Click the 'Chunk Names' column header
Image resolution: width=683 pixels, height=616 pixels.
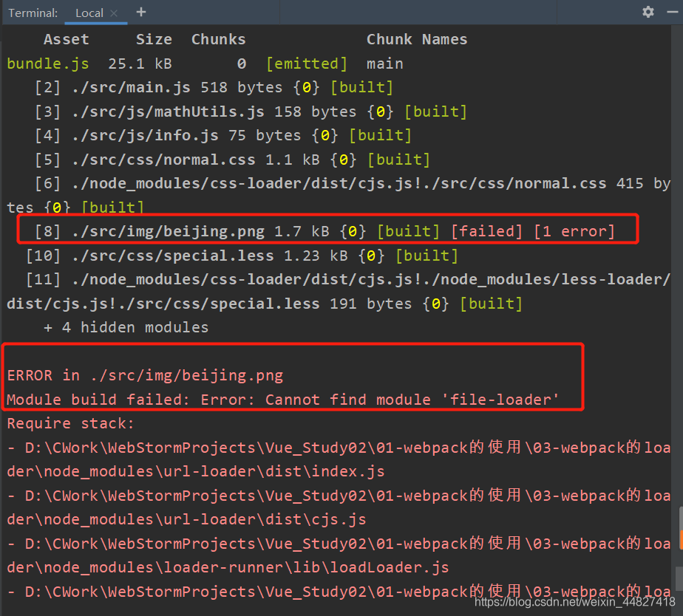tap(417, 40)
